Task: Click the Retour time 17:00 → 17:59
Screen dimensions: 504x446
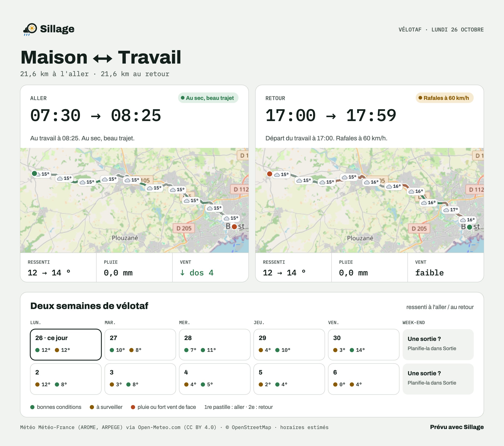Action: click(x=331, y=116)
